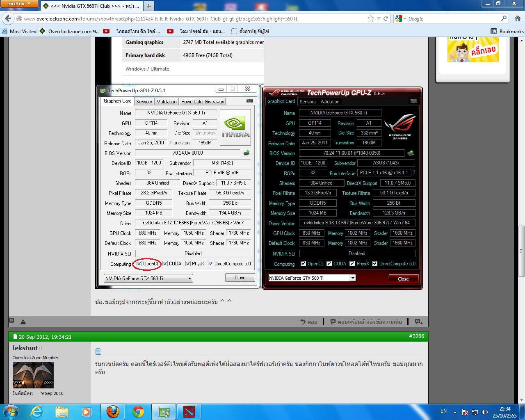Click the Google search input field
The height and width of the screenshot is (420, 525).
[x=453, y=18]
